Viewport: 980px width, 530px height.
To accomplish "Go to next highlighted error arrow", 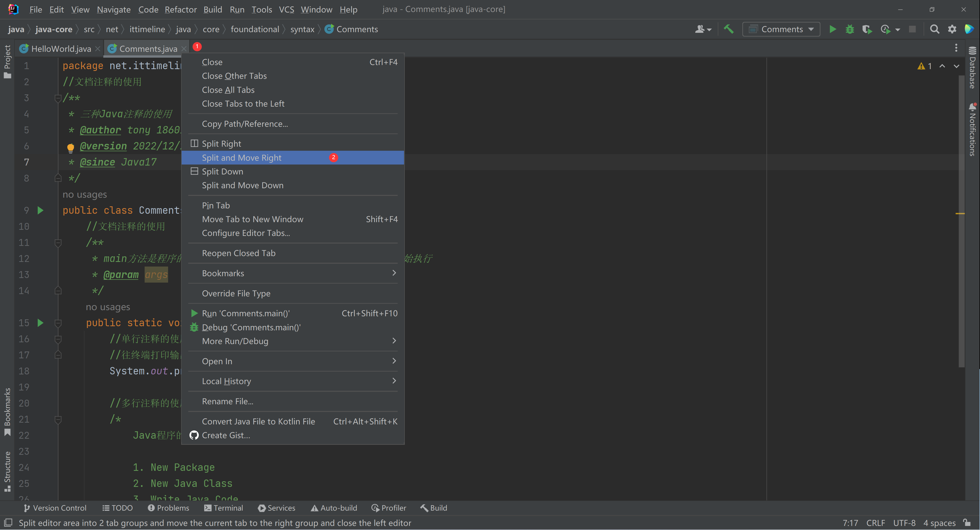I will coord(956,66).
